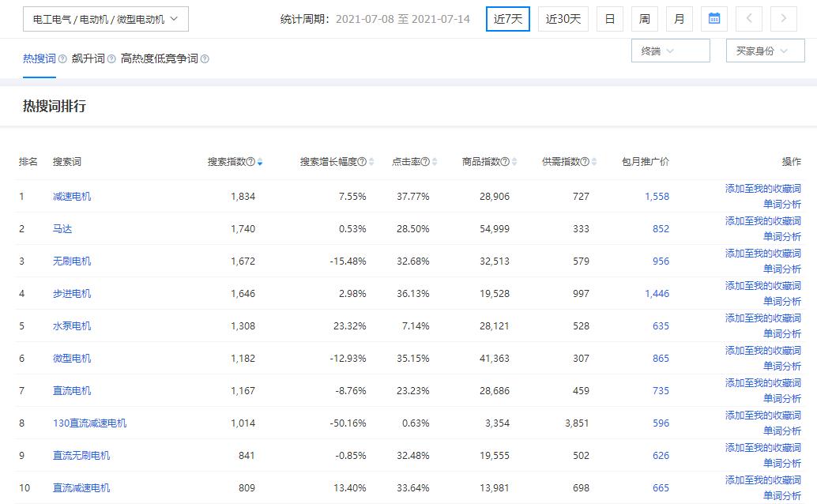Screen dimensions: 817x504
Task: Click the 1,446 promotion price for 步进电机
Action: (656, 294)
